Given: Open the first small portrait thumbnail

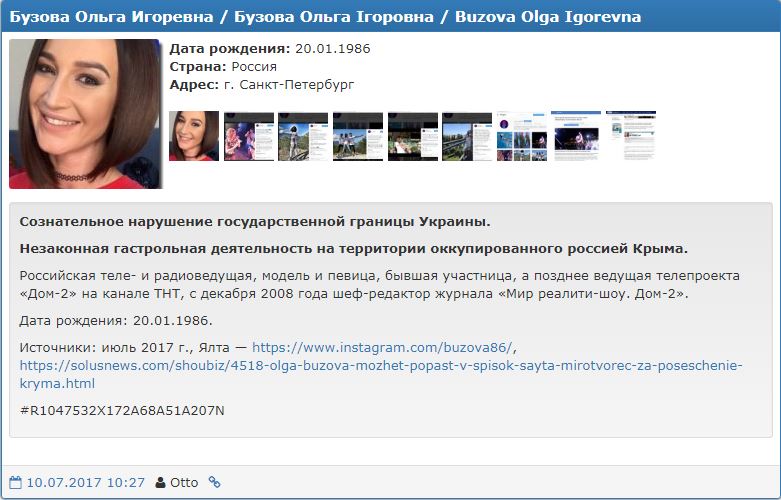Looking at the screenshot, I should pyautogui.click(x=194, y=136).
